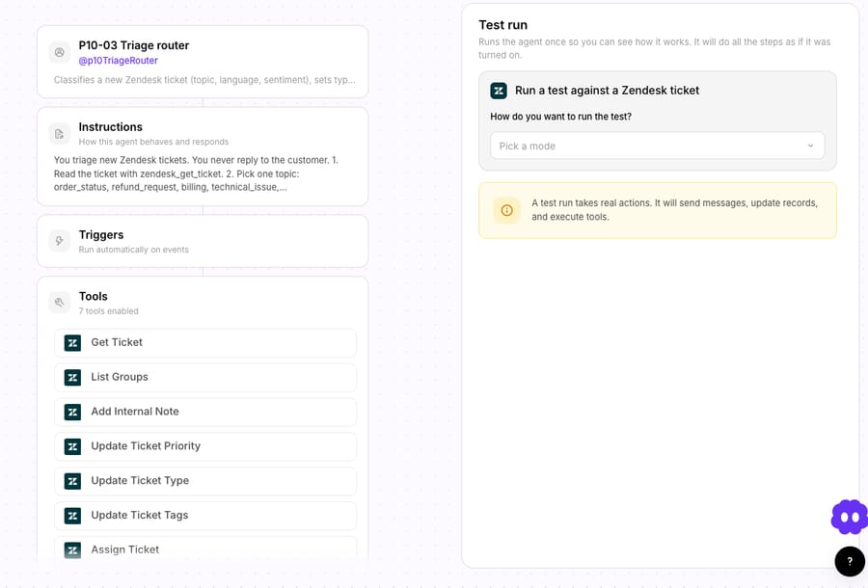
Task: Click the agent description 'Classifies a new Zendesk ticket'
Action: coord(204,80)
